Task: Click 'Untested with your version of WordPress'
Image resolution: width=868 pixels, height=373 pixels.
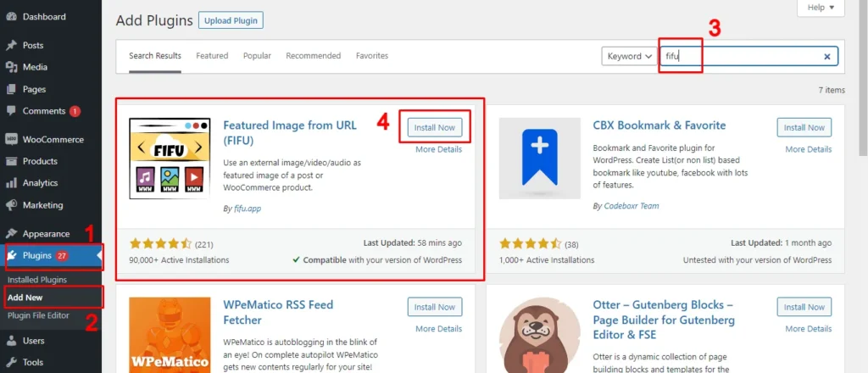Action: point(757,260)
